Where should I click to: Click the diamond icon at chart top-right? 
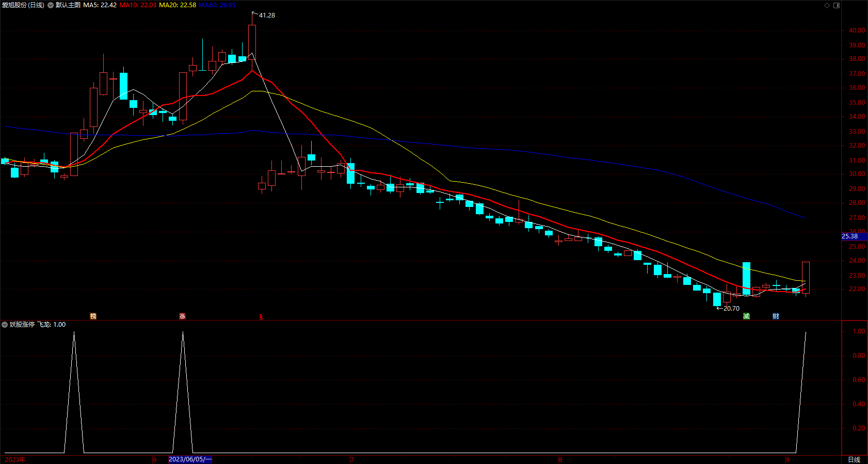pos(827,5)
